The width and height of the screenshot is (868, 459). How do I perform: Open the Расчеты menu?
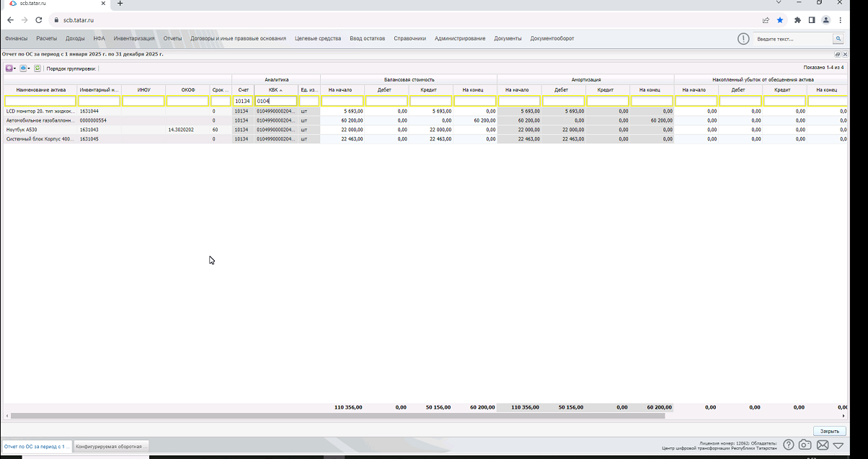pyautogui.click(x=46, y=38)
